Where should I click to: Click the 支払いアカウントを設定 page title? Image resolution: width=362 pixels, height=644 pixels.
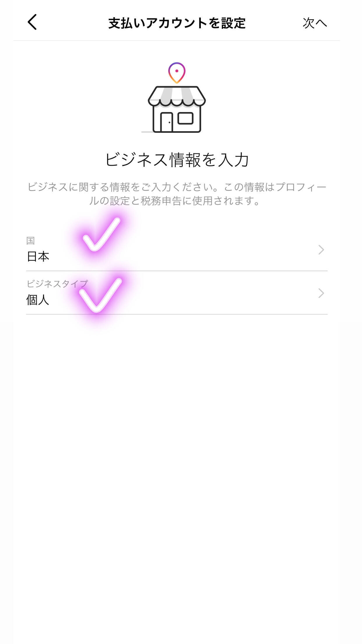177,23
